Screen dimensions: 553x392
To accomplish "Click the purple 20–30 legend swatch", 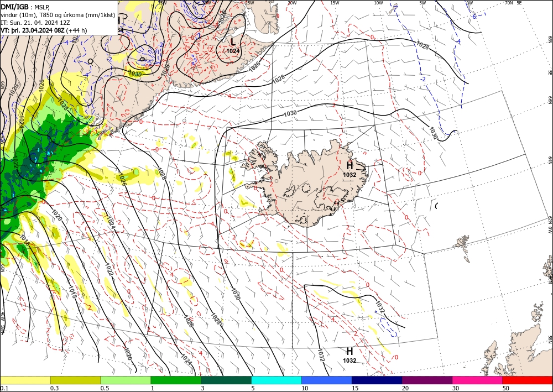I will click(427, 380).
